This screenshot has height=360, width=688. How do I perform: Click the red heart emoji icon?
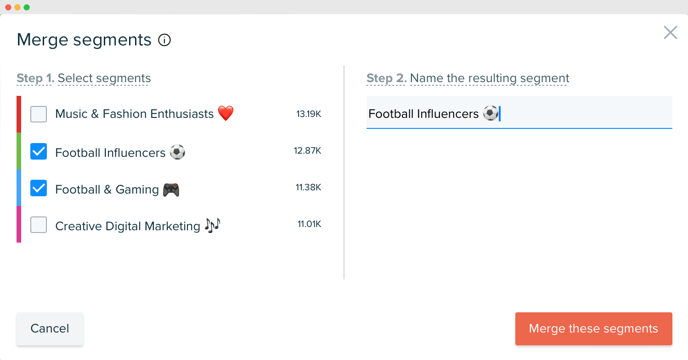[226, 113]
